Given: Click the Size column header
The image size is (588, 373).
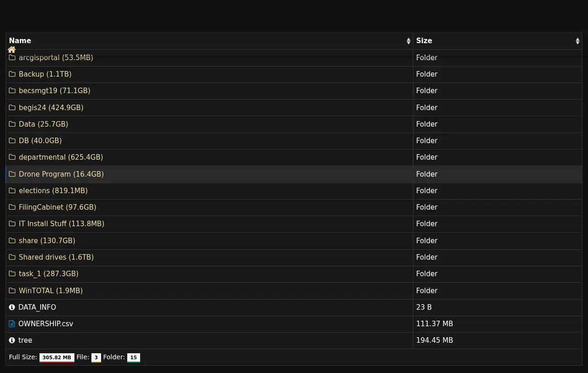Looking at the screenshot, I should (424, 41).
